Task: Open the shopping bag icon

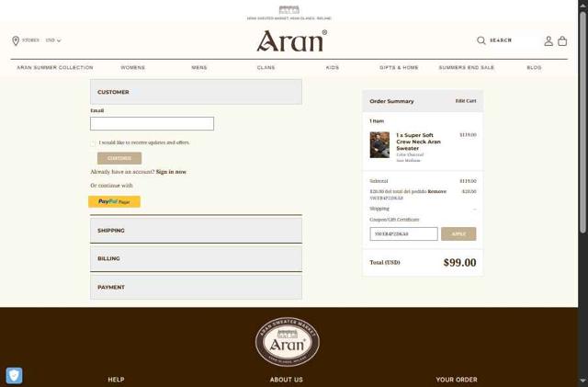Action: (562, 41)
